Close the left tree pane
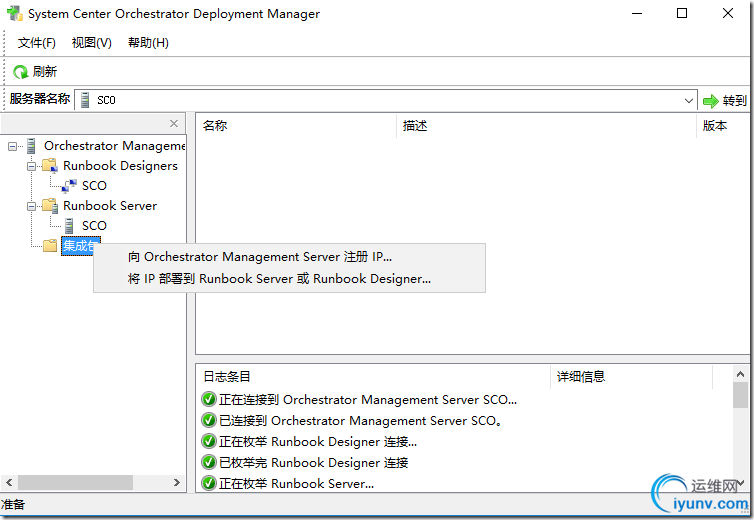 (x=174, y=124)
